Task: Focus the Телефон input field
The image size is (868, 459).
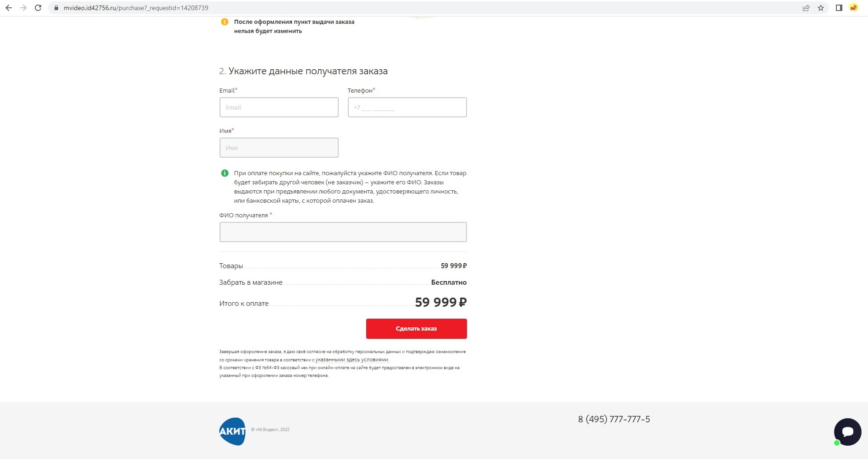Action: tap(407, 107)
